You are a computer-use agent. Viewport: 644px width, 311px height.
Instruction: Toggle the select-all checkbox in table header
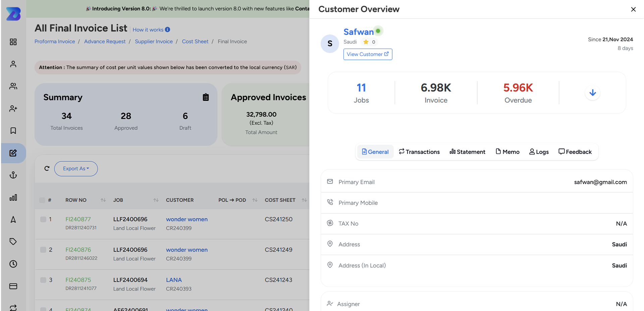[x=42, y=200]
